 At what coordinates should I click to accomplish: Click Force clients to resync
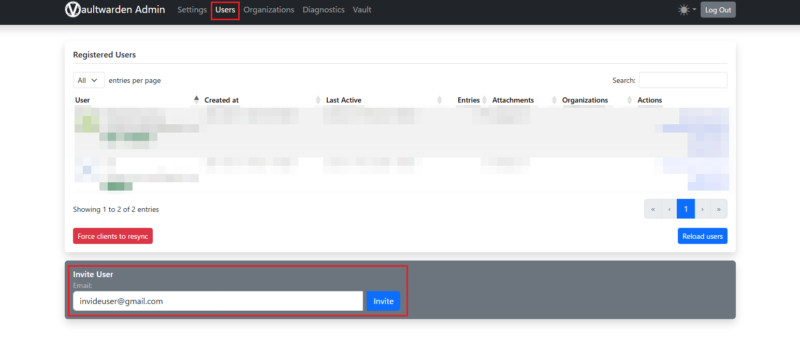113,236
